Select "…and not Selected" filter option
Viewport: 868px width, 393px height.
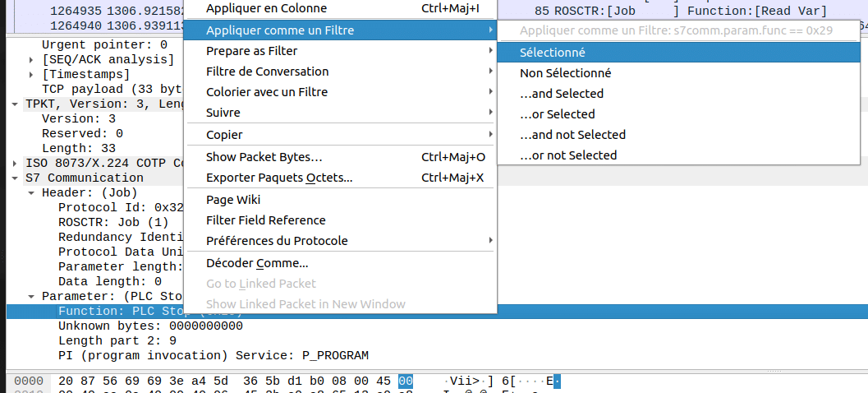coord(573,134)
